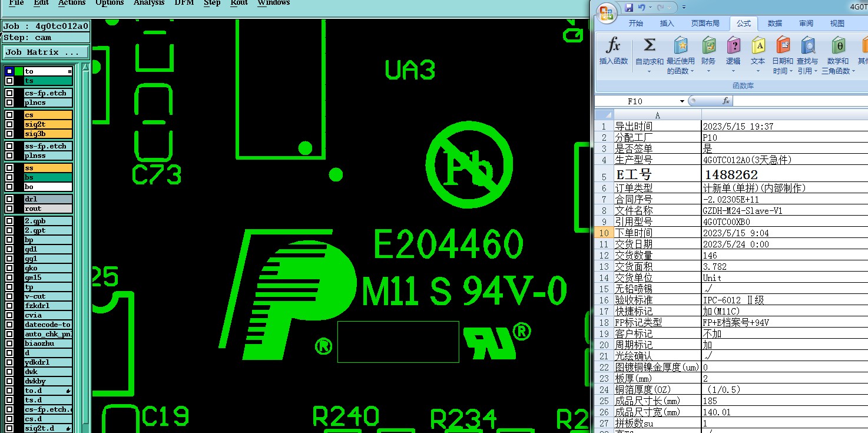The height and width of the screenshot is (433, 868).
Task: Select the fzkdrl layer name
Action: [48, 306]
